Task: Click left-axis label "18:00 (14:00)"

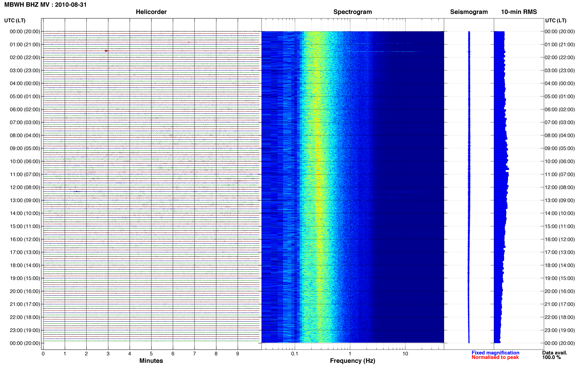Action: 25,265
